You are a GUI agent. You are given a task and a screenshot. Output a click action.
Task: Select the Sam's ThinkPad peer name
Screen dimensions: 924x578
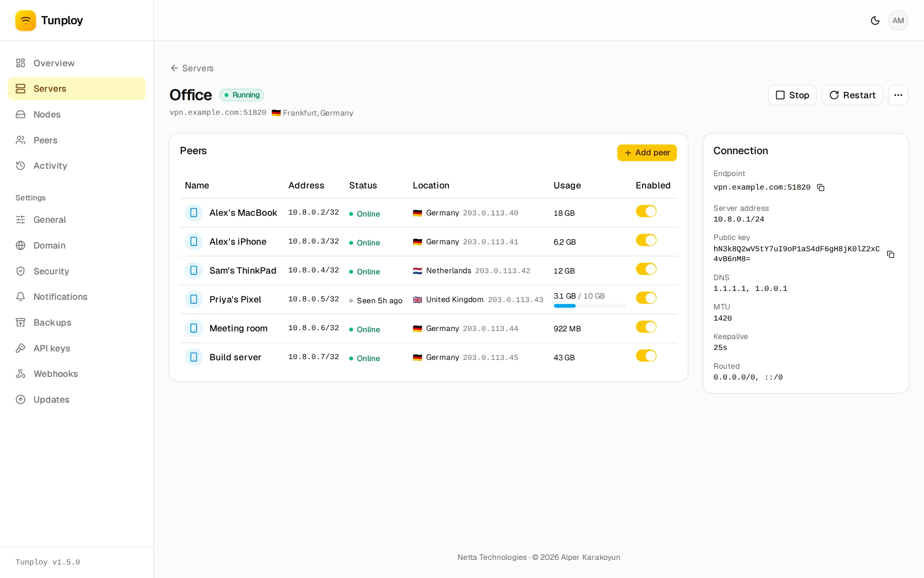click(x=243, y=271)
